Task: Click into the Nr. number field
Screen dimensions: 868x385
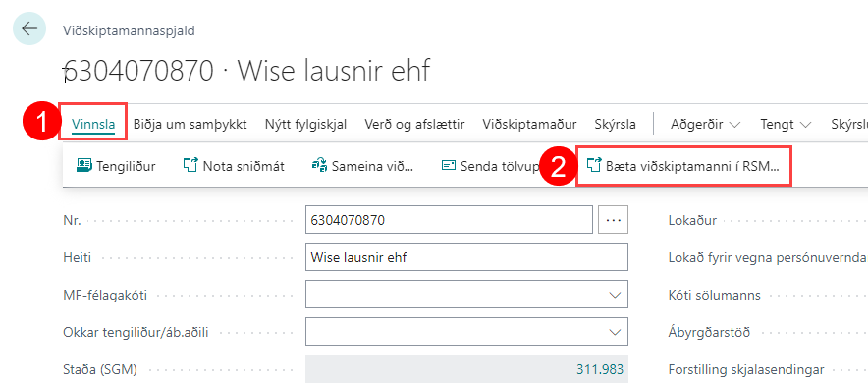Action: coord(449,220)
